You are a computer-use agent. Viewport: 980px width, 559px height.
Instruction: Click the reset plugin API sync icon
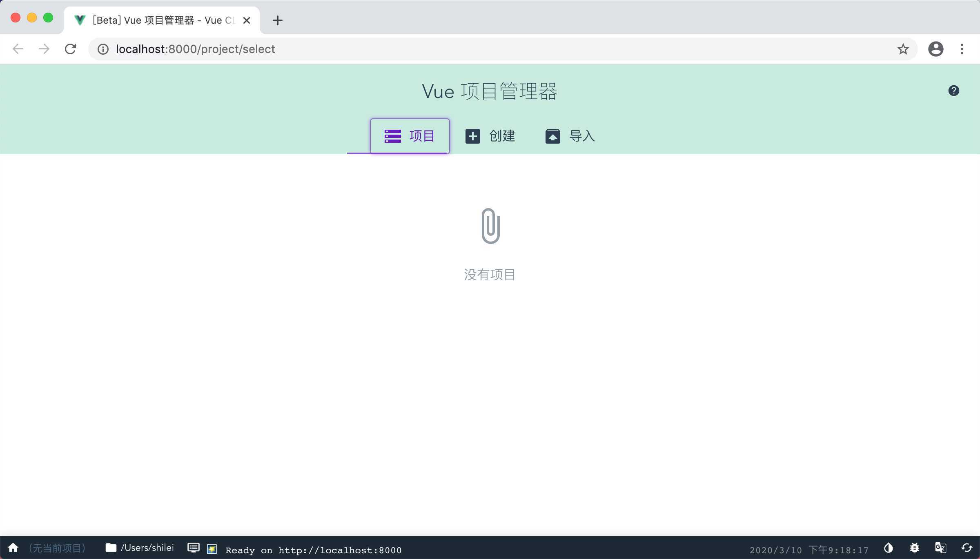tap(967, 548)
